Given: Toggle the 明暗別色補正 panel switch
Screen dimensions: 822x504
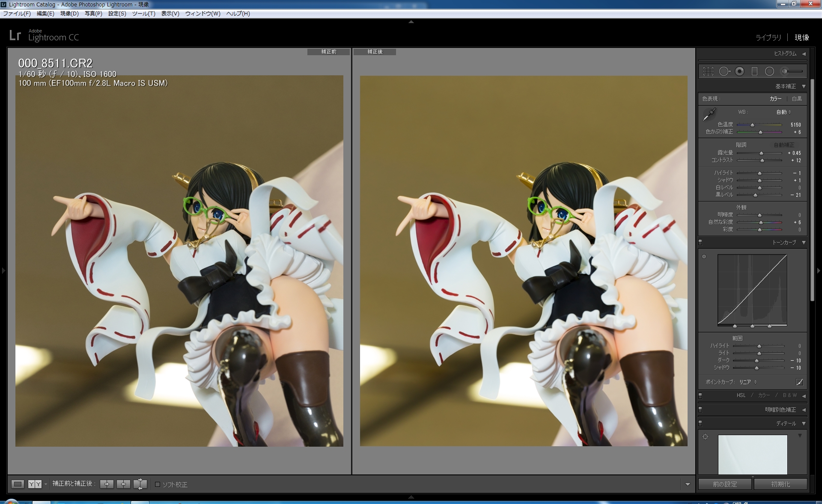Looking at the screenshot, I should pos(700,409).
